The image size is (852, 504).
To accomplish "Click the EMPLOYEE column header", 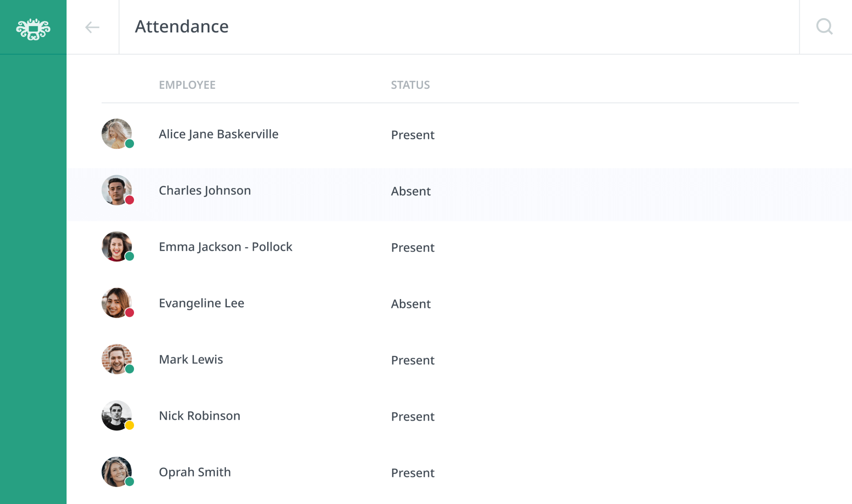I will coord(187,85).
